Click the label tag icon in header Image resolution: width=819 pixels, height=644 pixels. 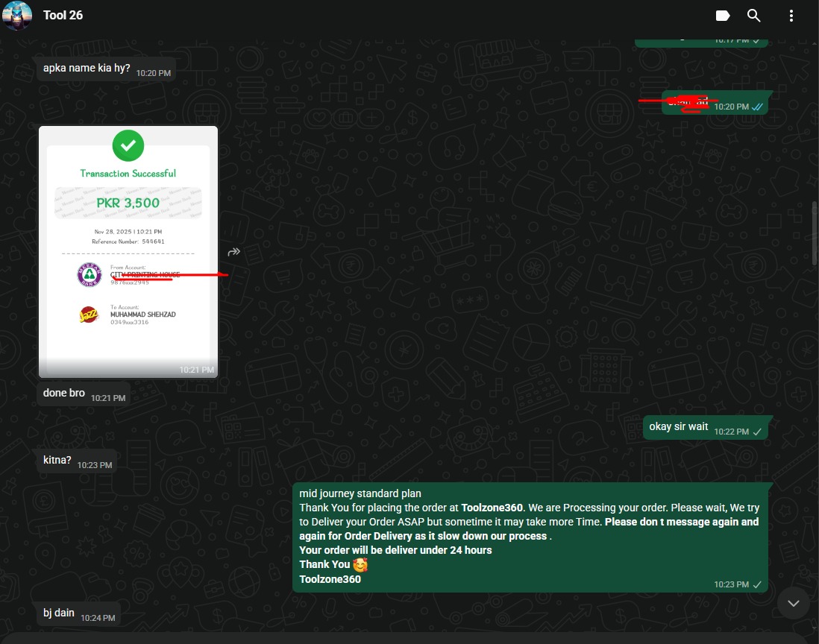click(722, 16)
